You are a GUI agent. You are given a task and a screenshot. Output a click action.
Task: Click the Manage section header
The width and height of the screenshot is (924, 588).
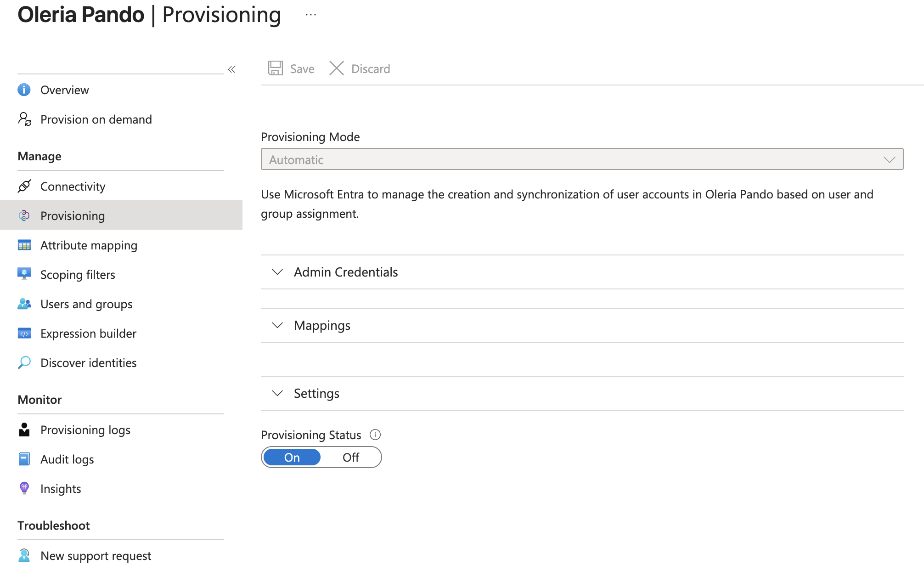pyautogui.click(x=39, y=156)
